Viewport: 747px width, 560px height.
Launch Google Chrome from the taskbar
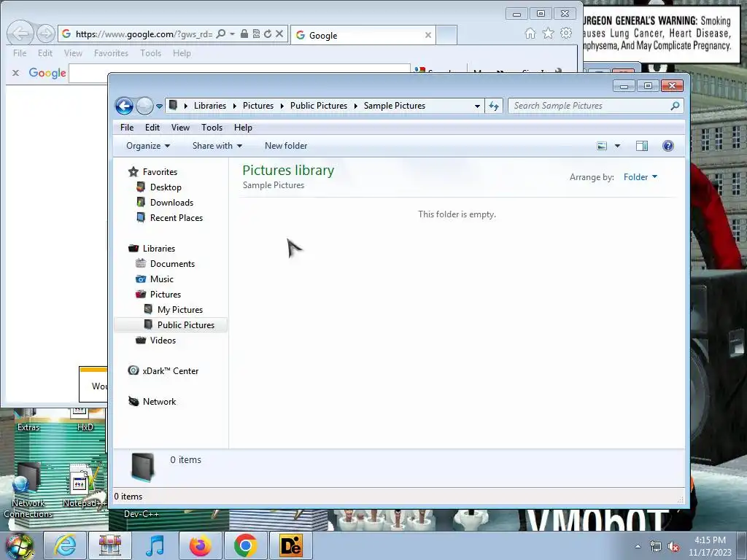pyautogui.click(x=245, y=545)
